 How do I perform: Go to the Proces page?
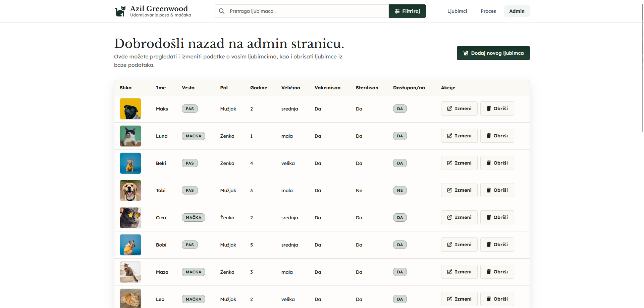coord(488,11)
